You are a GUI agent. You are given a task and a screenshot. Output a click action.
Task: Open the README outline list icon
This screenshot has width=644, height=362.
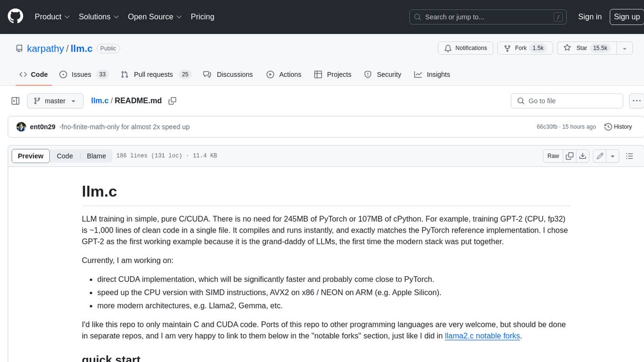point(629,156)
